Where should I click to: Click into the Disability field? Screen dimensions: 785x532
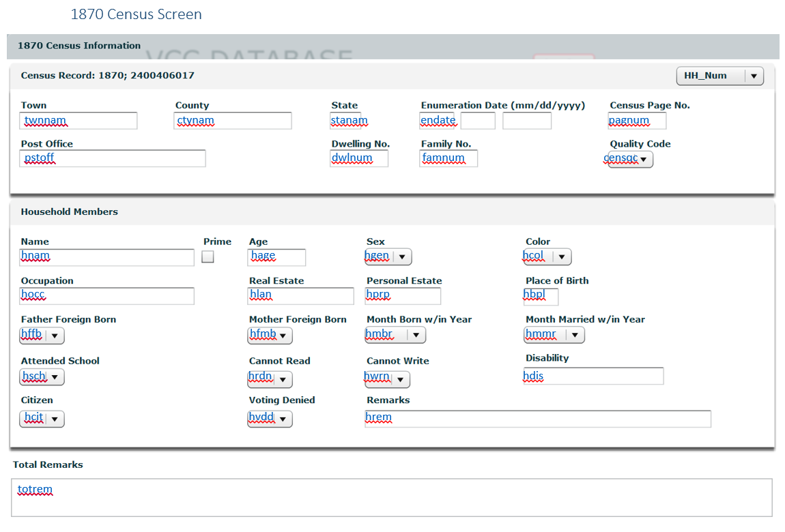593,376
